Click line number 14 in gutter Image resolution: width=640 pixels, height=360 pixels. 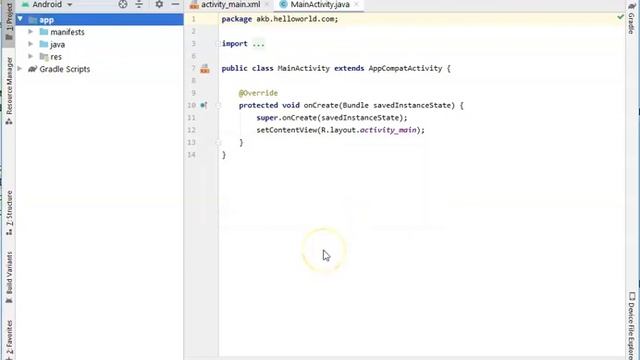pyautogui.click(x=191, y=155)
